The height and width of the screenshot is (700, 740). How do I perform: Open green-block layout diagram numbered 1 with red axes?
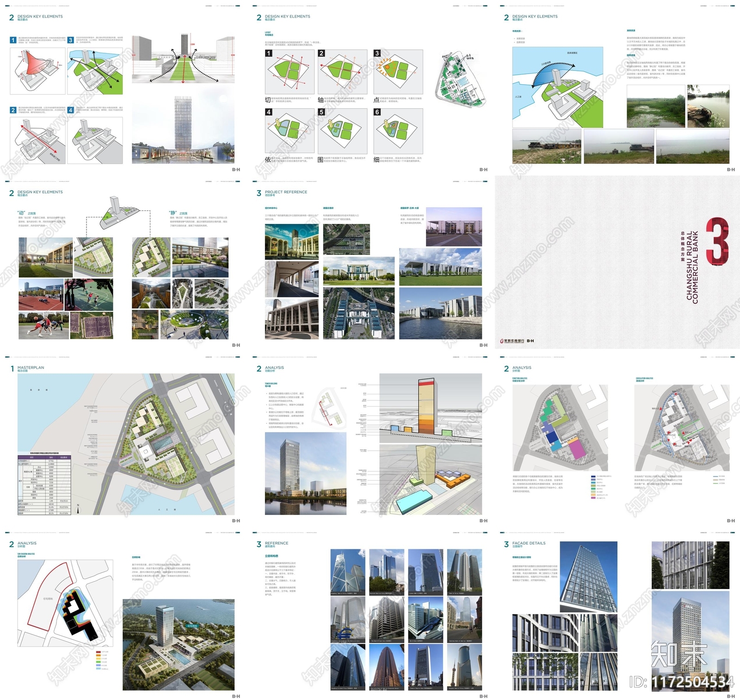coord(290,72)
